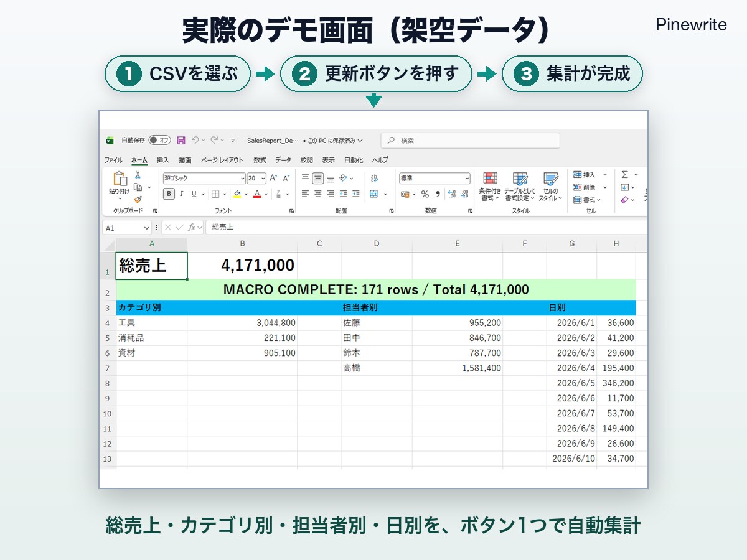Open Format as Table (テーブルとして書式設定) menu

click(520, 187)
